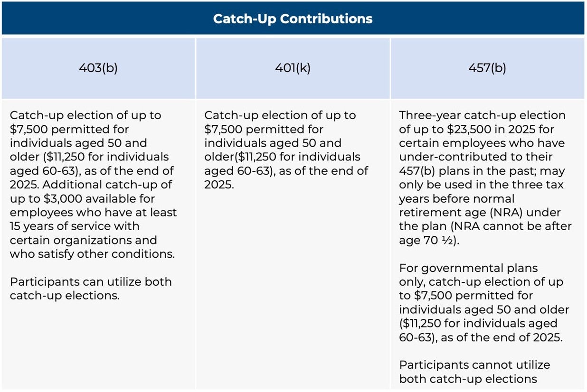This screenshot has width=587, height=392.
Task: Click the "Three-year catch-up election" text
Action: [482, 115]
